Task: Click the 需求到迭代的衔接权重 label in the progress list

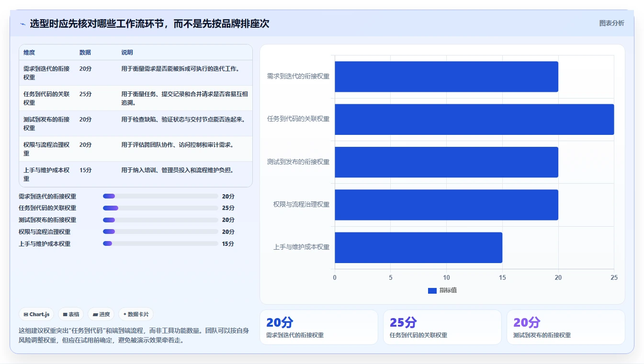Action: [x=47, y=196]
